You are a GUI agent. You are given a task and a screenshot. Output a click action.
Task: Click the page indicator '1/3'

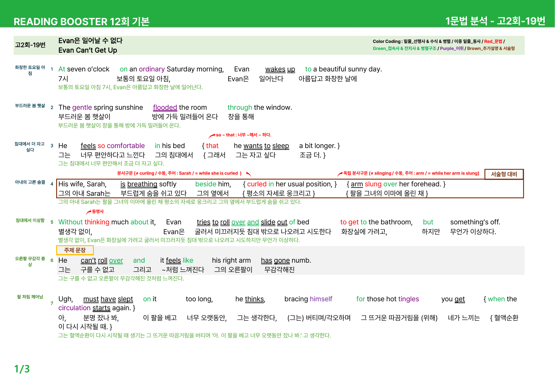click(22, 369)
